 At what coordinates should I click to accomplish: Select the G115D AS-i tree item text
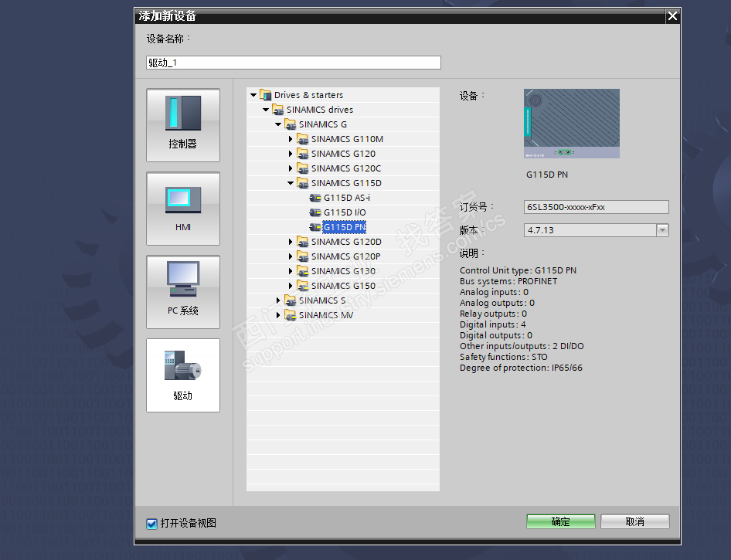(x=347, y=198)
